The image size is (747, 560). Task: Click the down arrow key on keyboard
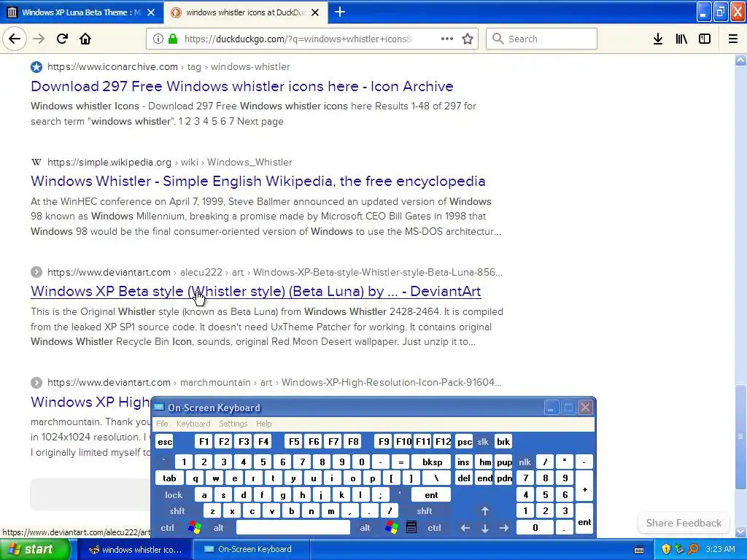(484, 528)
